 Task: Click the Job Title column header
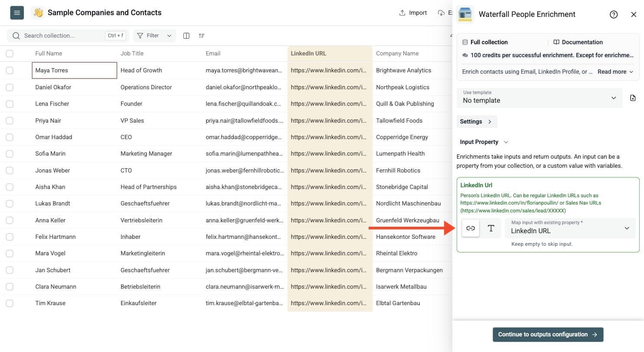(160, 53)
